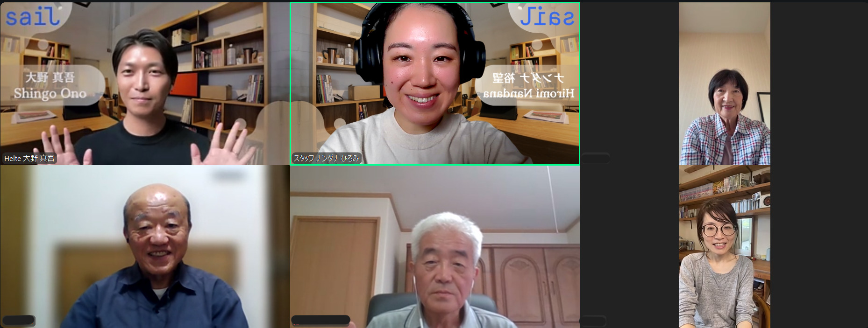Click the "スタッフ ナンダナ ひろみ" name label
The height and width of the screenshot is (328, 868).
(326, 159)
